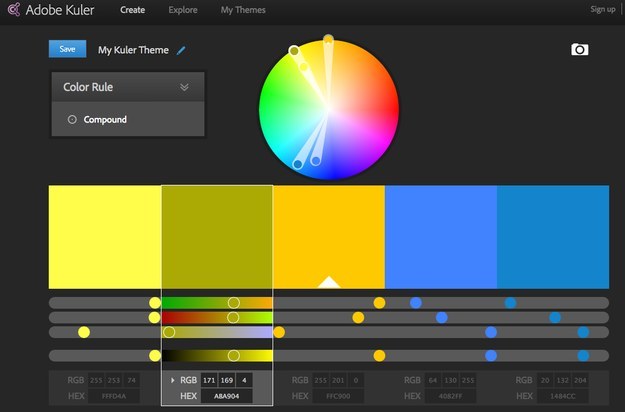The image size is (625, 412).
Task: Select the olive green color swatch
Action: (217, 237)
